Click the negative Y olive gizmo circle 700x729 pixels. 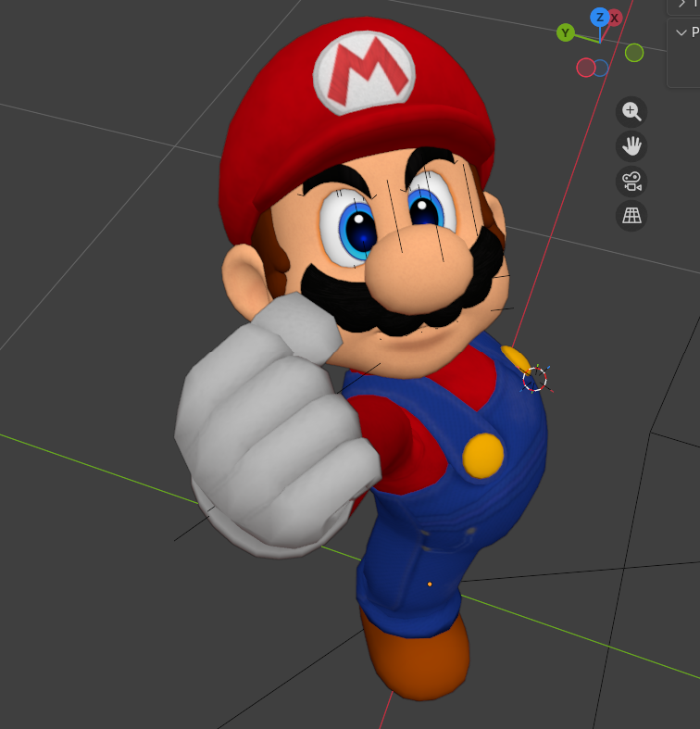click(634, 53)
